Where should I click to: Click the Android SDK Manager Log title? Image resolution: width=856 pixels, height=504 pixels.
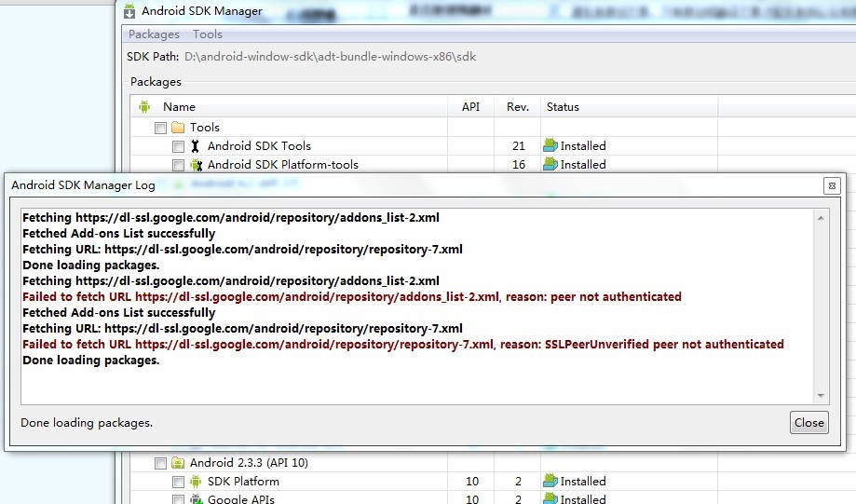click(x=84, y=185)
